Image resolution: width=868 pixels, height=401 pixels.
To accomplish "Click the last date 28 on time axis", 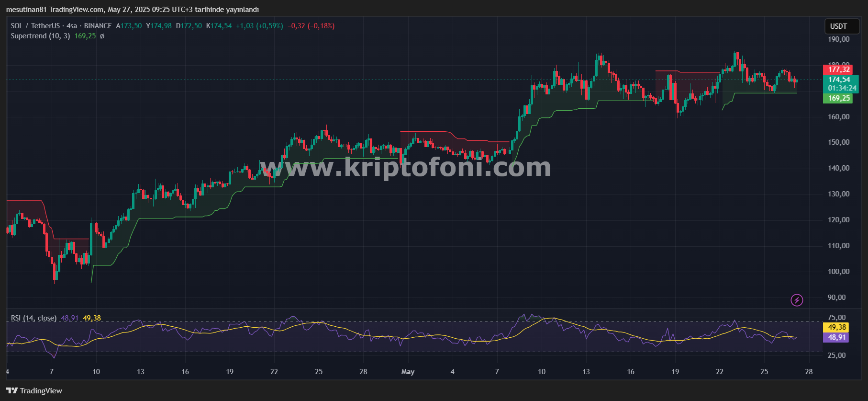I will coord(809,372).
